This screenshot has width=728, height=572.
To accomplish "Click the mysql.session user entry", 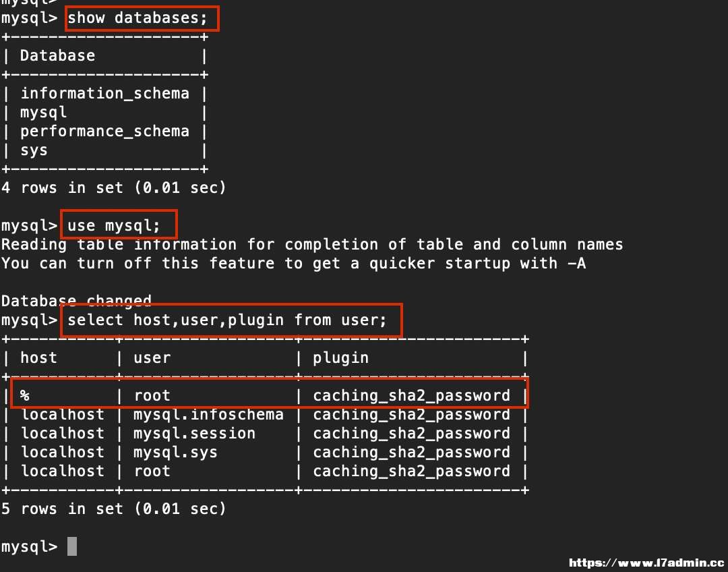I will pos(195,434).
